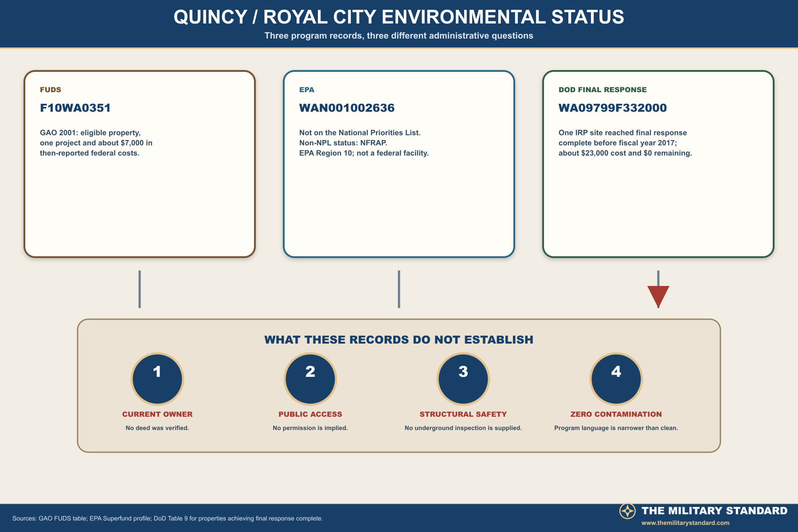
Task: Click numbered circle 1 above Current Owner
Action: pos(157,379)
